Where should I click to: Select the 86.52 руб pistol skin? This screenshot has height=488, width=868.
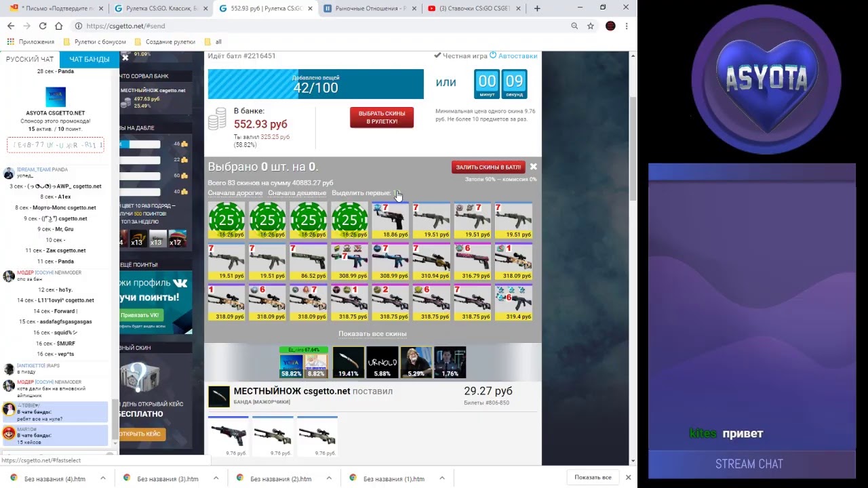click(309, 262)
